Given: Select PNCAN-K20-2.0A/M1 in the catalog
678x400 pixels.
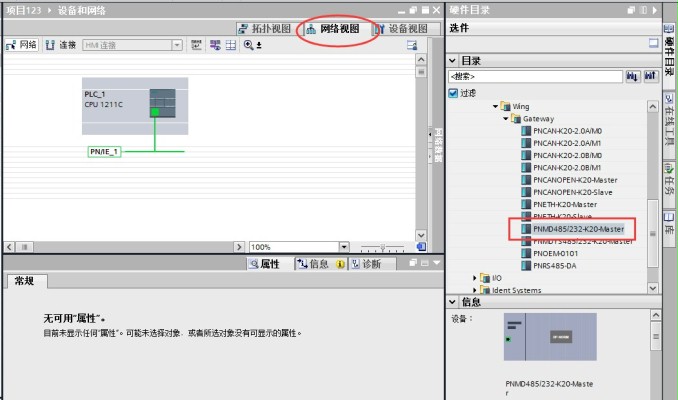Looking at the screenshot, I should coord(567,143).
